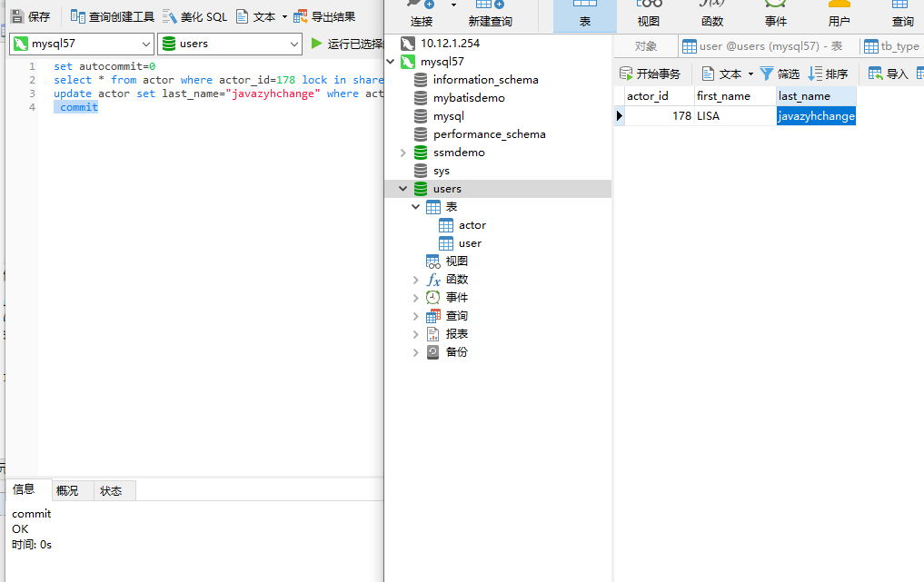Collapse the mysql57 connection node

[391, 61]
